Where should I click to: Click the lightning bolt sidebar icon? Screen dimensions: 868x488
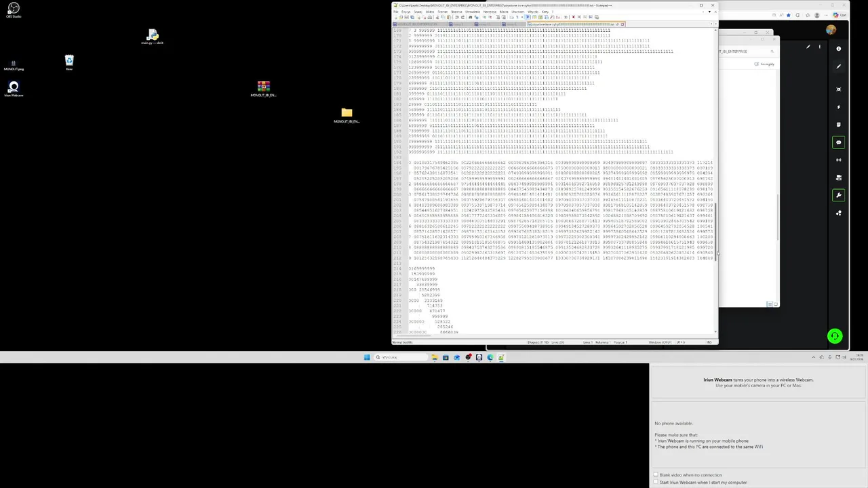click(839, 107)
